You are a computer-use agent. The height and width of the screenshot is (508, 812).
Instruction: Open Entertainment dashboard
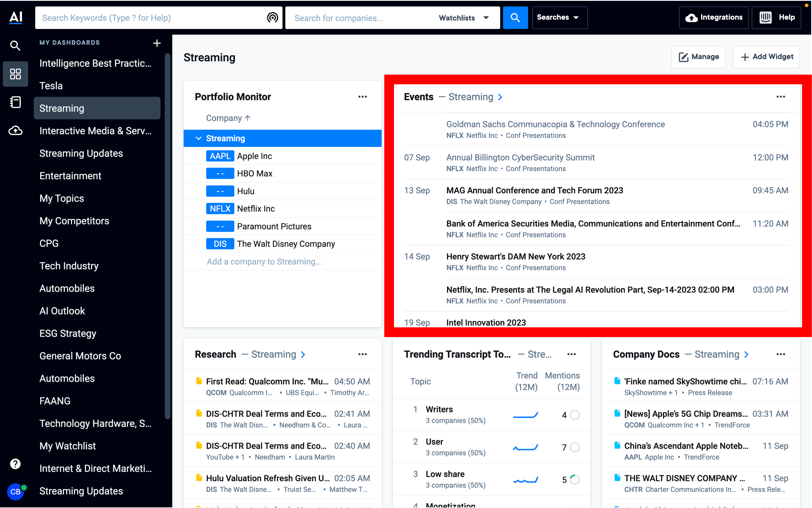click(x=97, y=176)
